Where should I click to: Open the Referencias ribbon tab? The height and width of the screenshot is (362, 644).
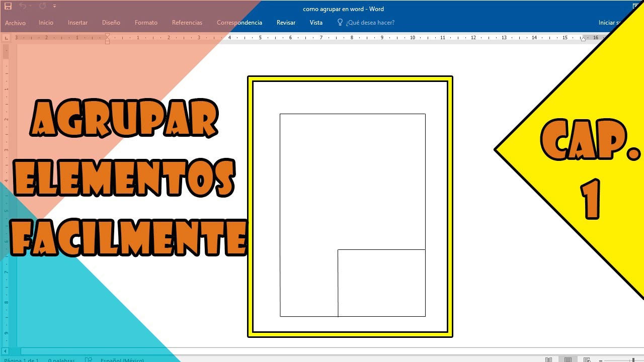[x=187, y=23]
